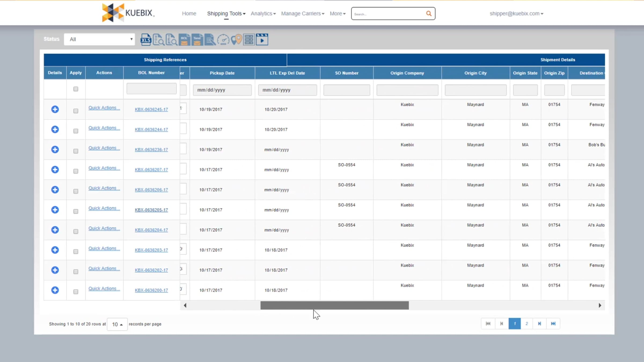644x362 pixels.
Task: Click the horizontal table scrollbar thumb
Action: 335,305
